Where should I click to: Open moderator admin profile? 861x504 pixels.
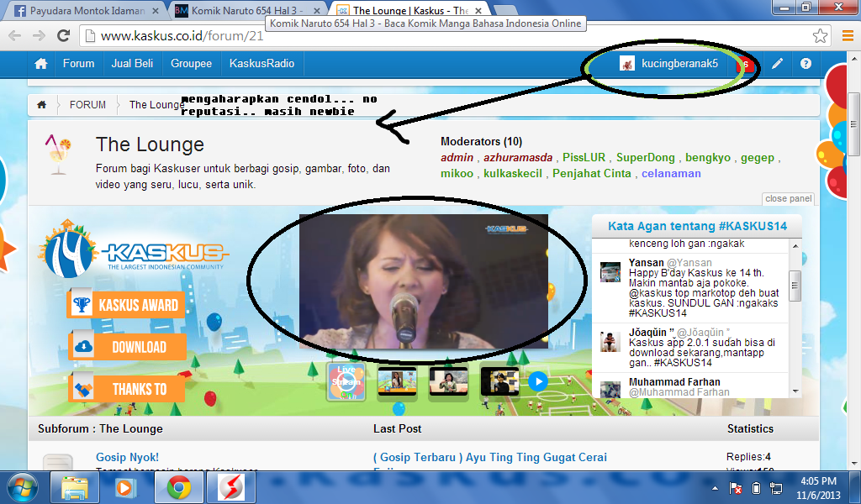(457, 158)
